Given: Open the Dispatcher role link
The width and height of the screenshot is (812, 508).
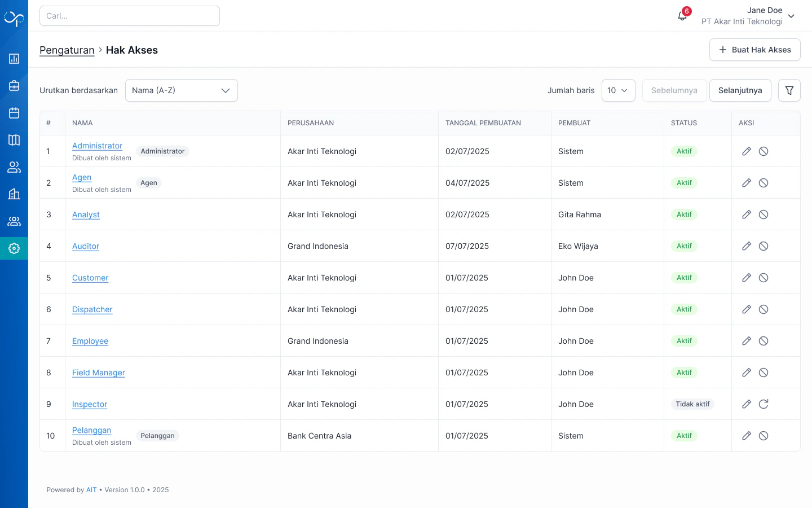Looking at the screenshot, I should (92, 309).
